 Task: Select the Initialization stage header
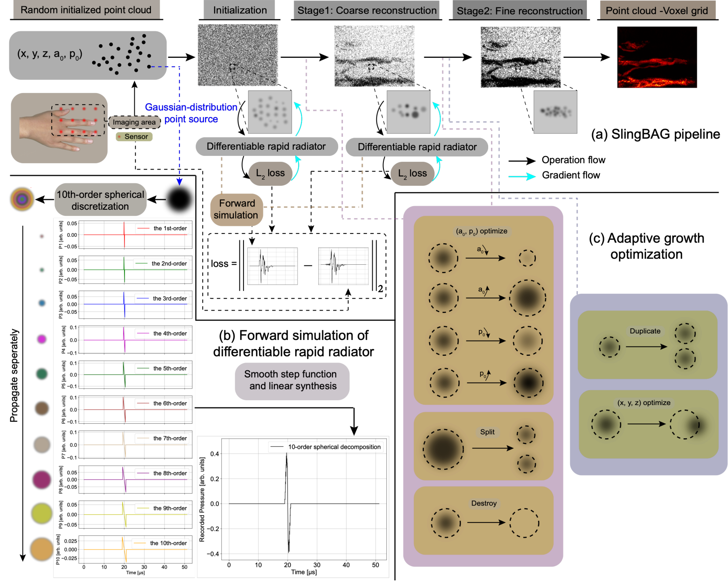pos(239,10)
